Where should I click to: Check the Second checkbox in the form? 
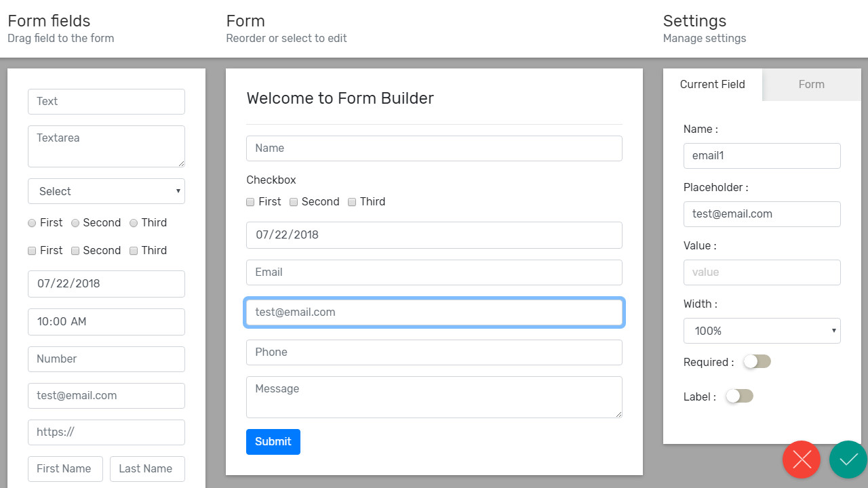[x=294, y=202]
